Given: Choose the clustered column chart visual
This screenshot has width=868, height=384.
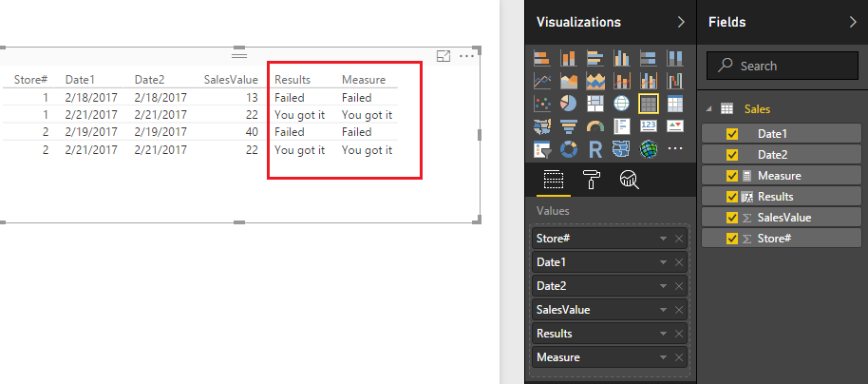Looking at the screenshot, I should pyautogui.click(x=622, y=58).
